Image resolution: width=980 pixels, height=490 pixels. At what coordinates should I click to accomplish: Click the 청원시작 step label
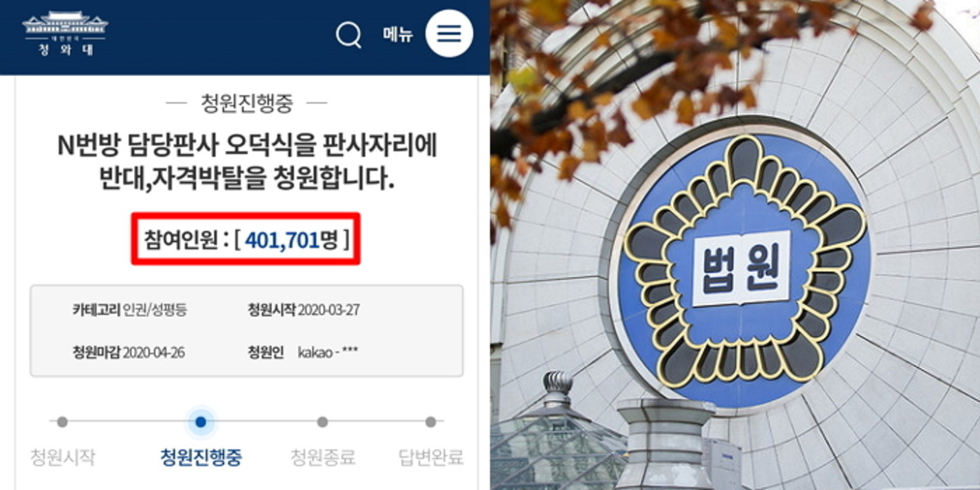[x=62, y=457]
